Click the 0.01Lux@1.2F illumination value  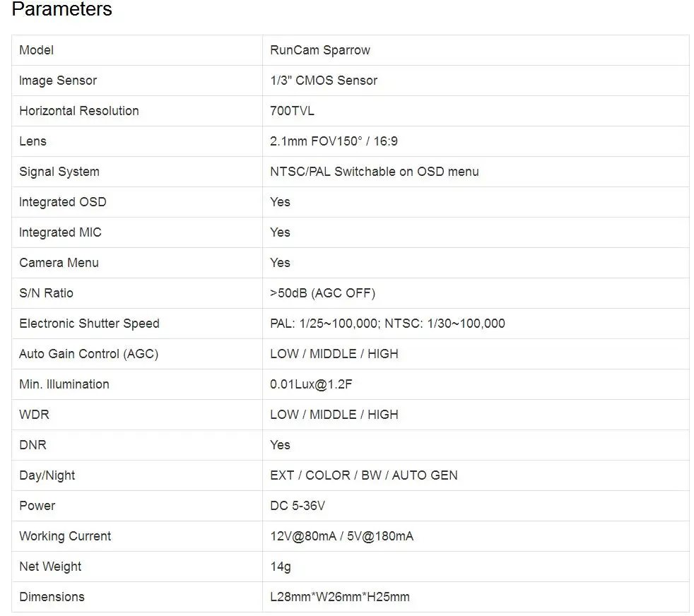(311, 384)
